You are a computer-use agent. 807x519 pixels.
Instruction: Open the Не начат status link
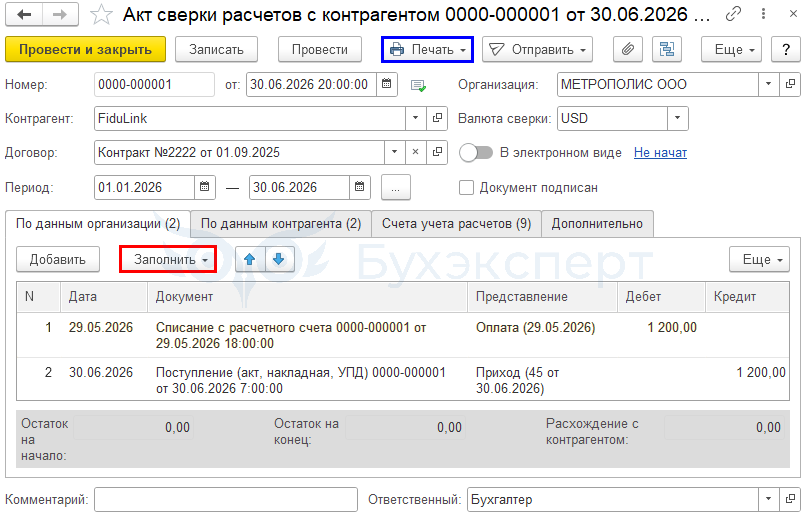pyautogui.click(x=660, y=153)
